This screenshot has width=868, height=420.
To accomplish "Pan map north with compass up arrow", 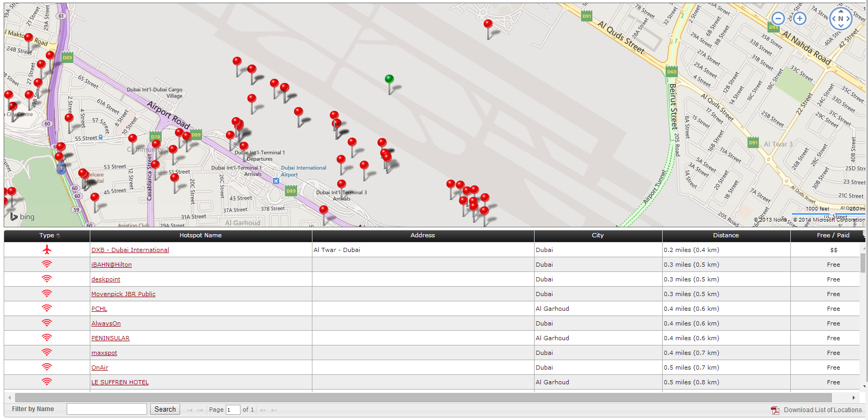I will pos(841,10).
